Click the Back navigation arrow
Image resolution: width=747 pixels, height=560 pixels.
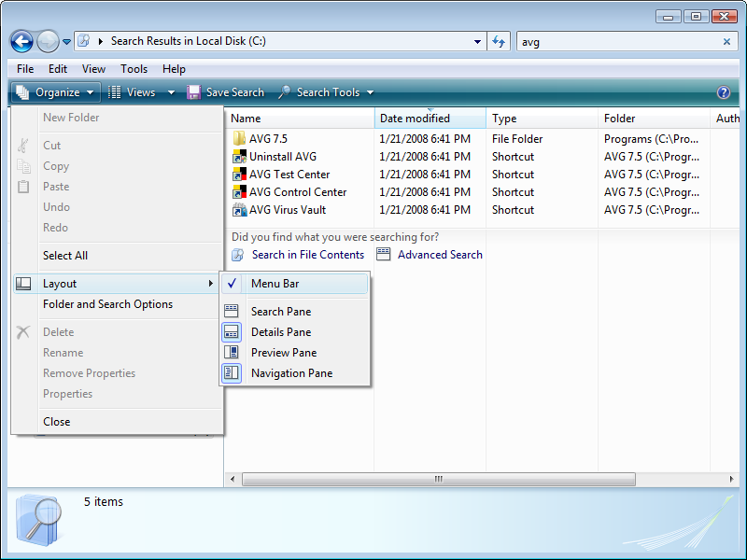pyautogui.click(x=21, y=42)
